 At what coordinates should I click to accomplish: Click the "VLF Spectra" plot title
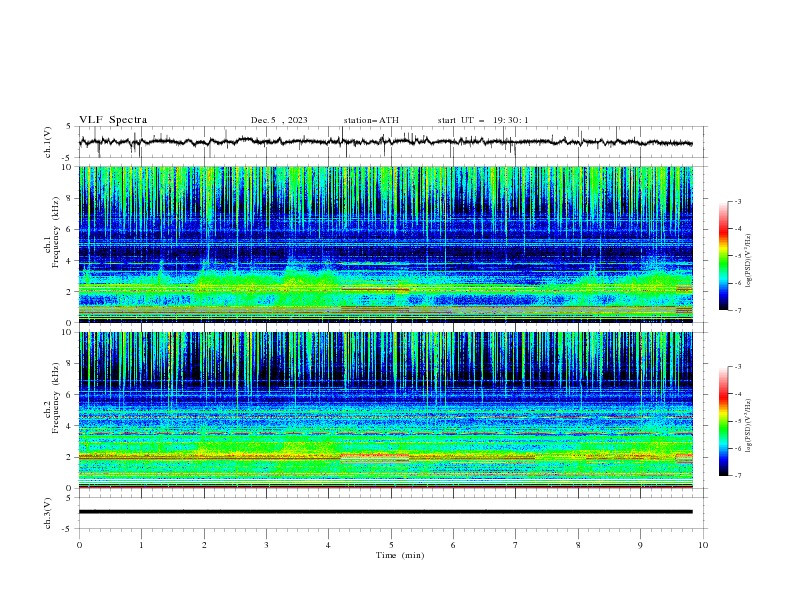tap(113, 120)
